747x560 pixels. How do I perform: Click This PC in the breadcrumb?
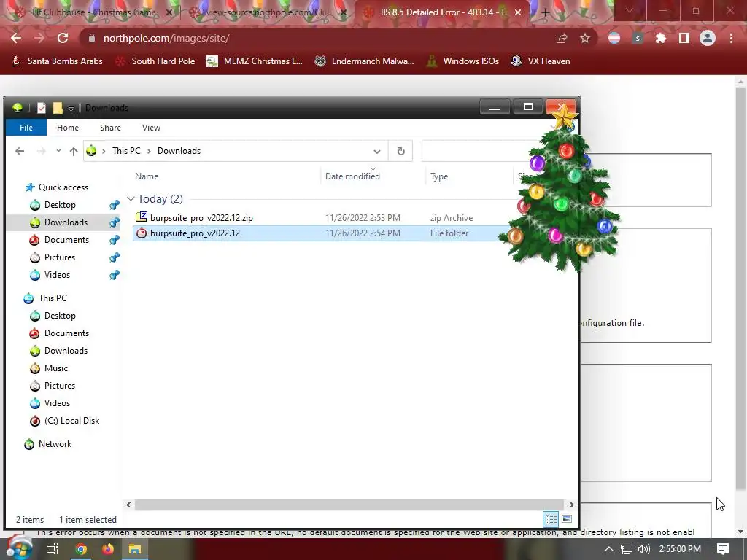pyautogui.click(x=126, y=151)
